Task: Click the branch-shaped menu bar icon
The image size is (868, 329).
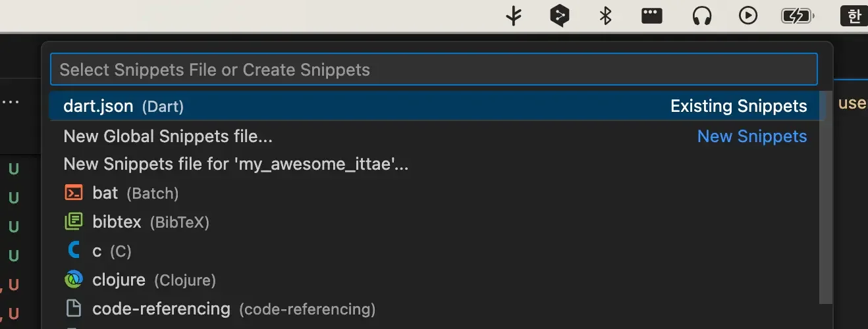Action: click(514, 15)
